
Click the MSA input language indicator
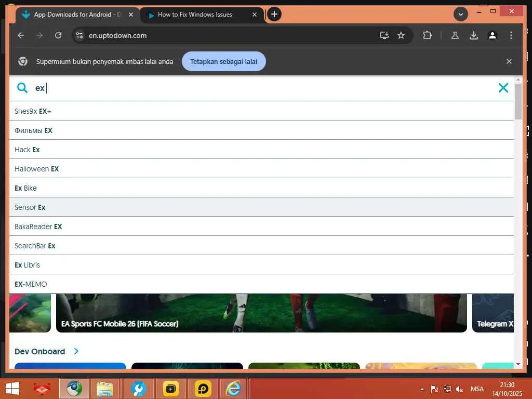point(477,389)
